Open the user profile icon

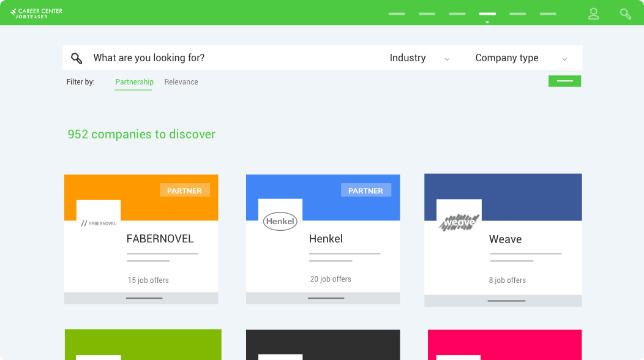coord(593,13)
